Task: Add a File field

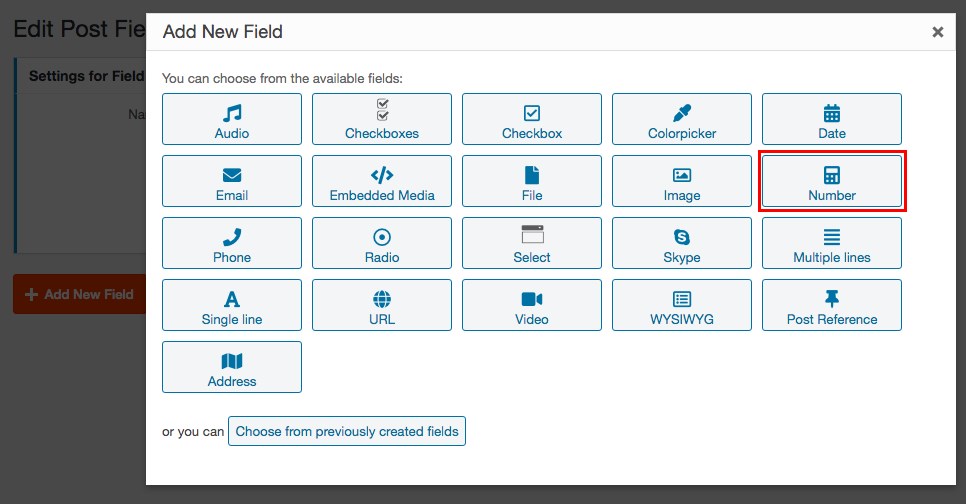Action: point(532,181)
